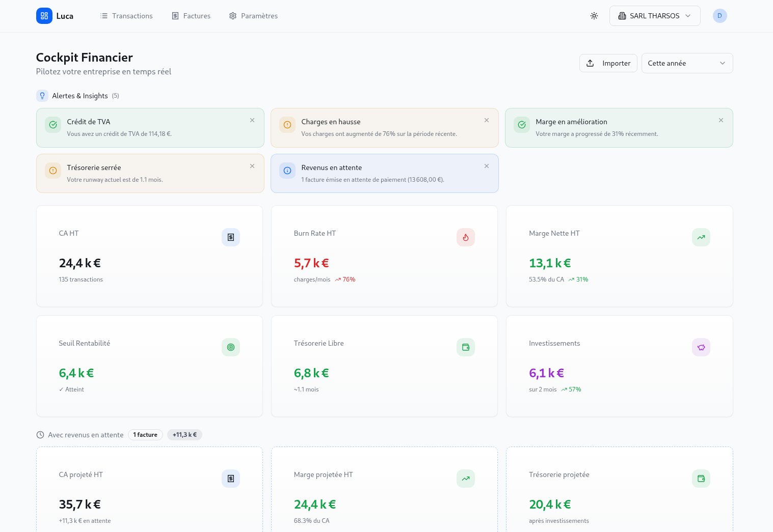The width and height of the screenshot is (773, 532).
Task: Click the Investissements piggy bank icon
Action: tap(701, 347)
